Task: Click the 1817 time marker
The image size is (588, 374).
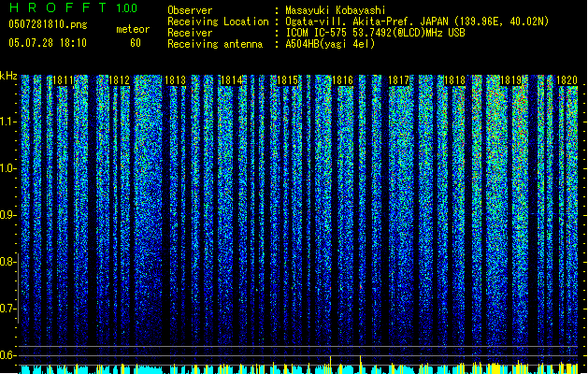Action: coord(398,80)
